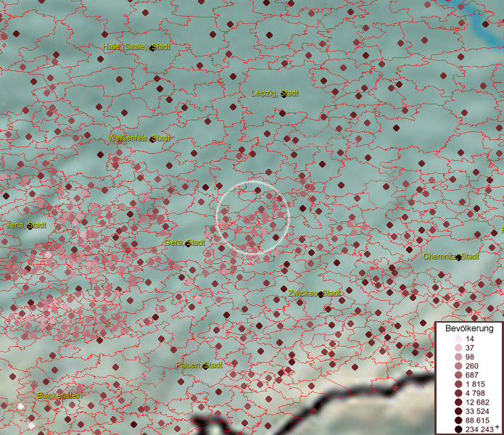The width and height of the screenshot is (504, 435).
Task: Pick the legend swatch for 234 243
Action: coord(458,429)
